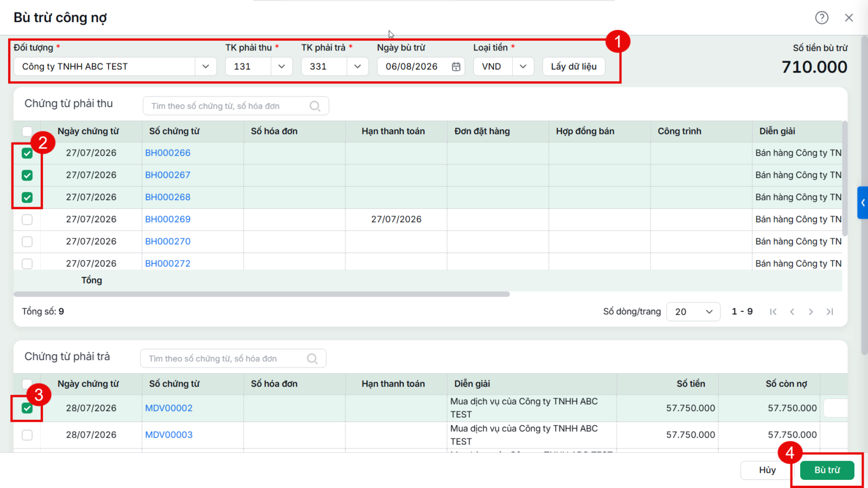Viewport: 868px width, 488px height.
Task: Click the Loại tiền field showing VND
Action: point(493,67)
